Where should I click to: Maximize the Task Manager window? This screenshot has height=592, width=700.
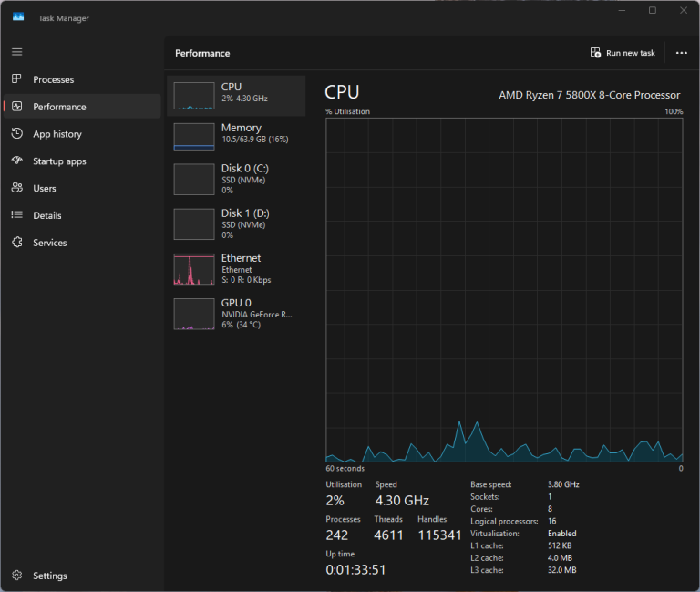[x=652, y=11]
